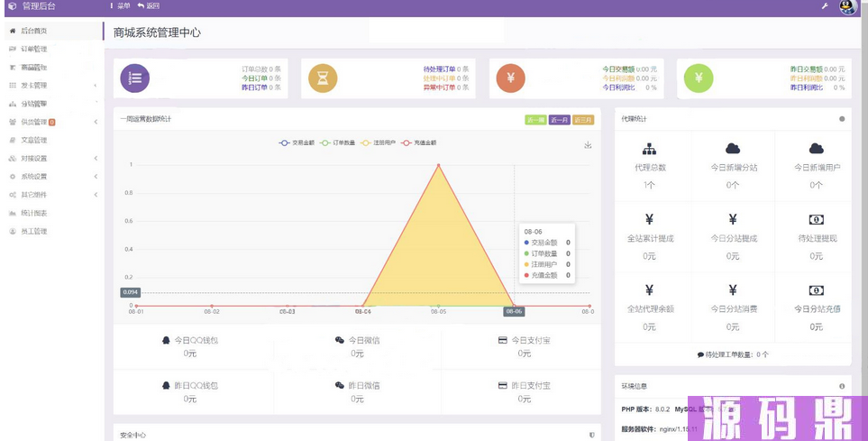This screenshot has height=441, width=868.
Task: Click the chart peak point at 08-05
Action: (x=438, y=165)
